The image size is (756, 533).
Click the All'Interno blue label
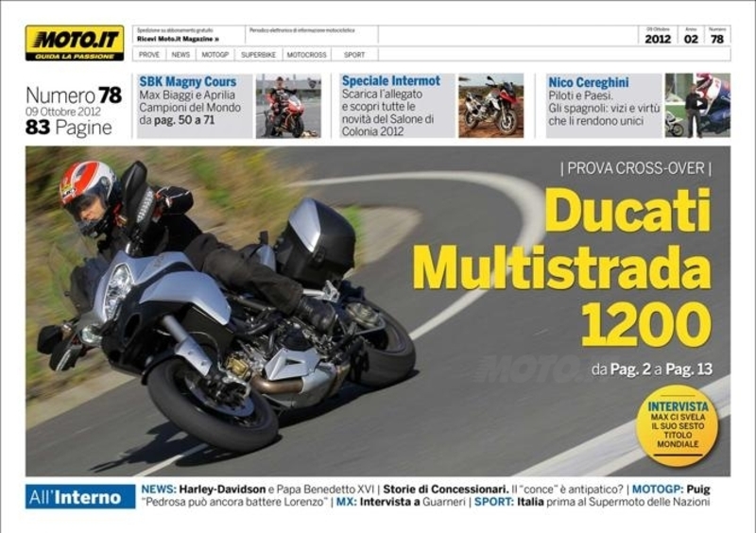tap(80, 497)
